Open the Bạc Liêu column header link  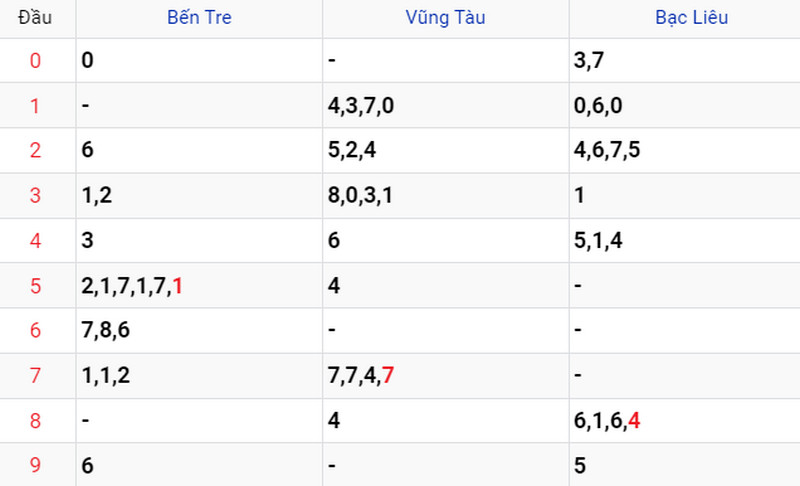coord(691,18)
